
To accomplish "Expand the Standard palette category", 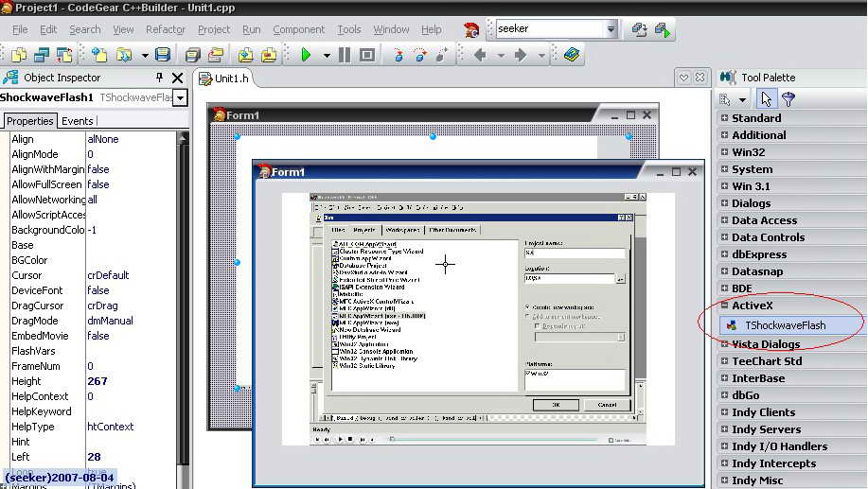I will (x=724, y=117).
